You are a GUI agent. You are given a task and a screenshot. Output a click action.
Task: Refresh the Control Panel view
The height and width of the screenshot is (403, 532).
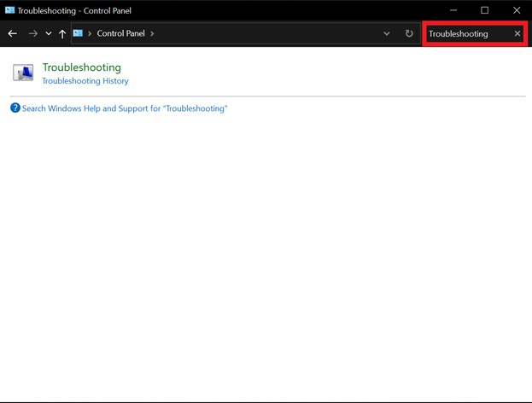click(409, 33)
